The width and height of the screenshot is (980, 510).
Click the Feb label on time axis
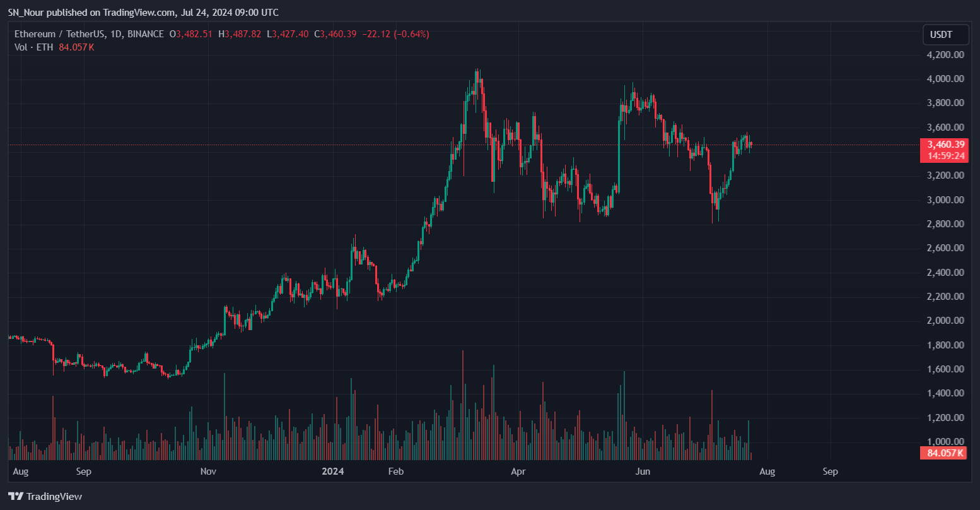coord(395,471)
